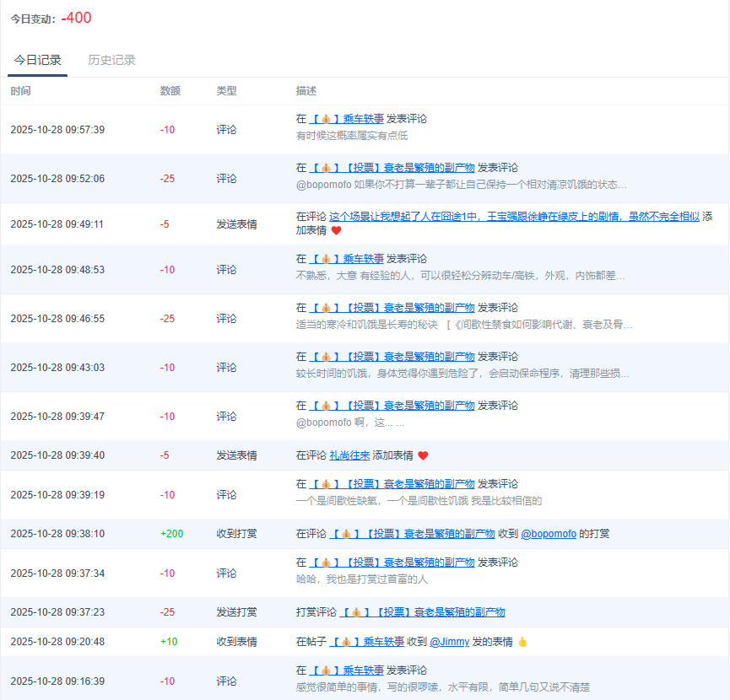This screenshot has height=700, width=730.
Task: Open the 礼尚往来 comment link
Action: click(349, 455)
